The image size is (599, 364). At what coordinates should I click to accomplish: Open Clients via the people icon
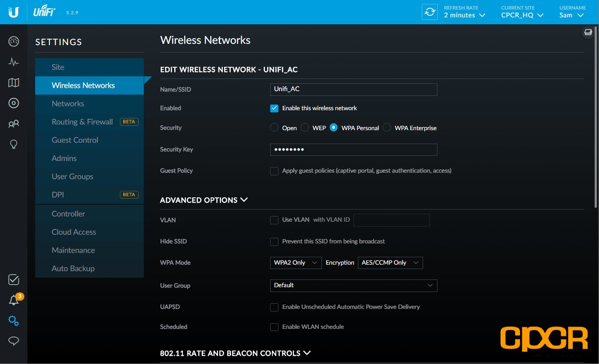tap(13, 124)
